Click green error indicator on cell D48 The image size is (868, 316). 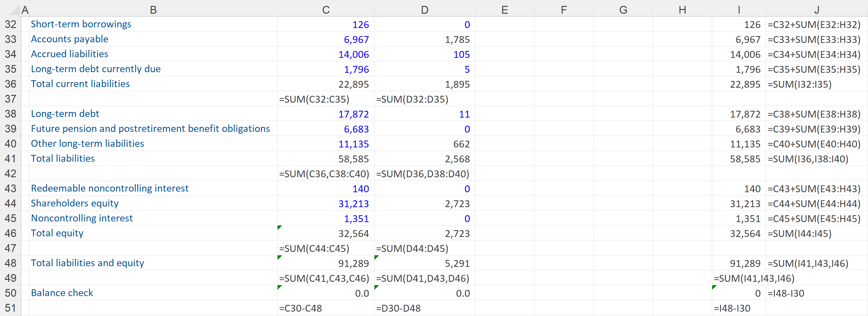click(376, 258)
